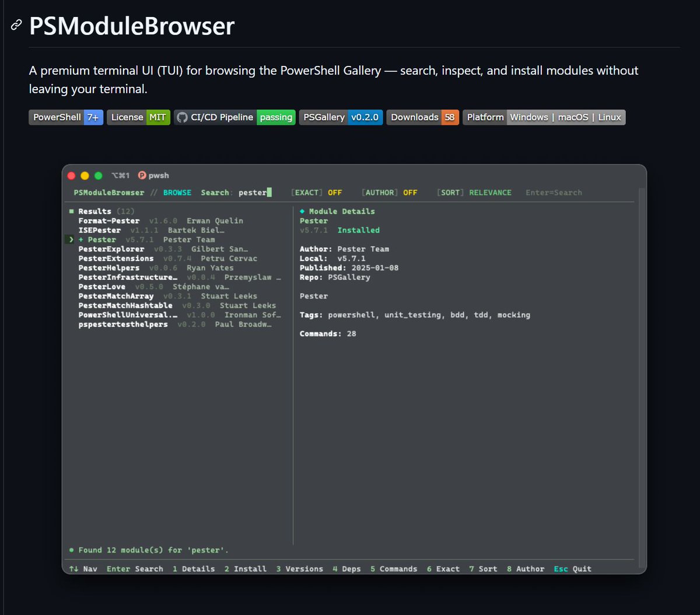Click the diamond icon before Module Details
The width and height of the screenshot is (700, 615).
coord(302,212)
